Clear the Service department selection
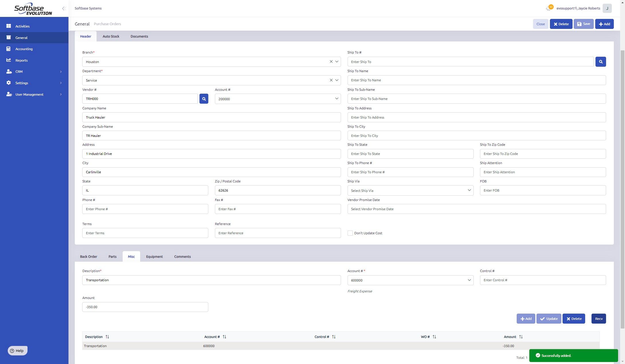The height and width of the screenshot is (364, 625). (331, 80)
